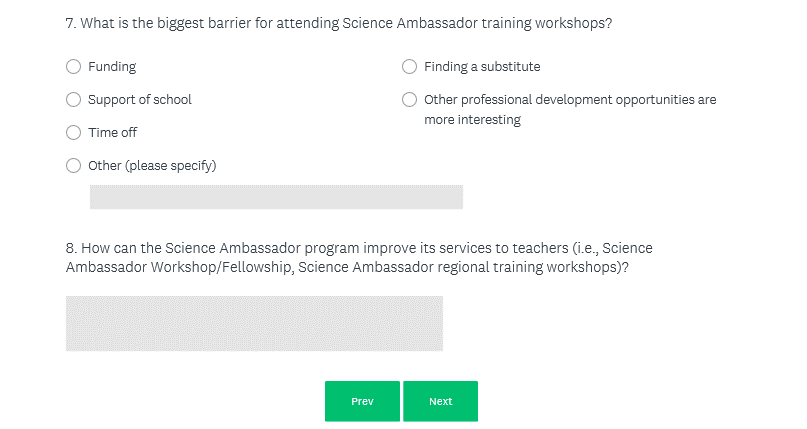Focus the question 8 answer text box
This screenshot has height=429, width=807.
[254, 323]
